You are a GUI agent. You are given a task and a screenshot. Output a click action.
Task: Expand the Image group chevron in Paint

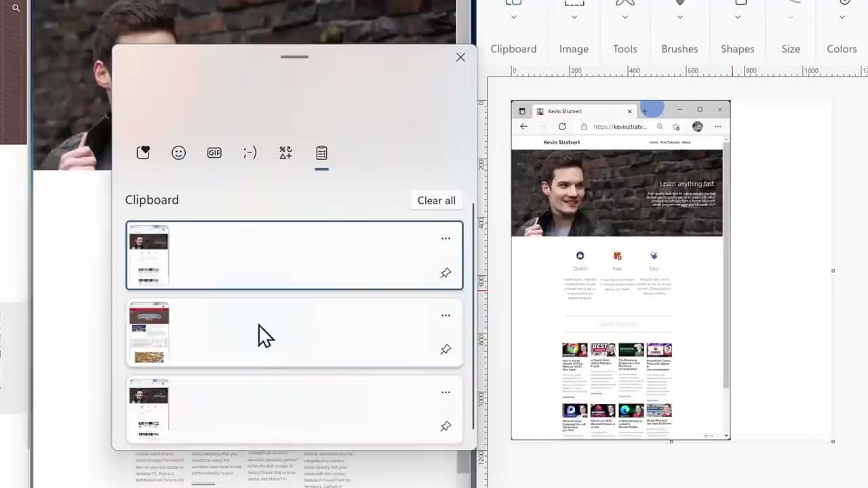pos(574,17)
